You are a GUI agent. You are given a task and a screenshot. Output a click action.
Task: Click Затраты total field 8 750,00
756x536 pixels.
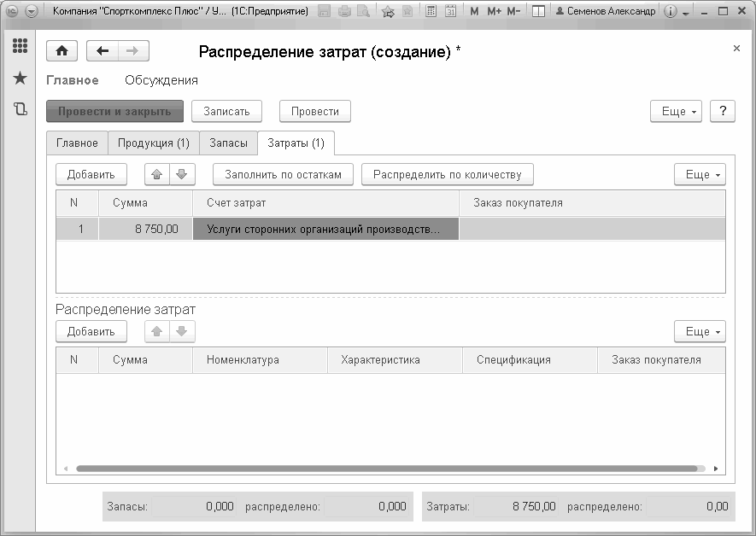(x=516, y=506)
